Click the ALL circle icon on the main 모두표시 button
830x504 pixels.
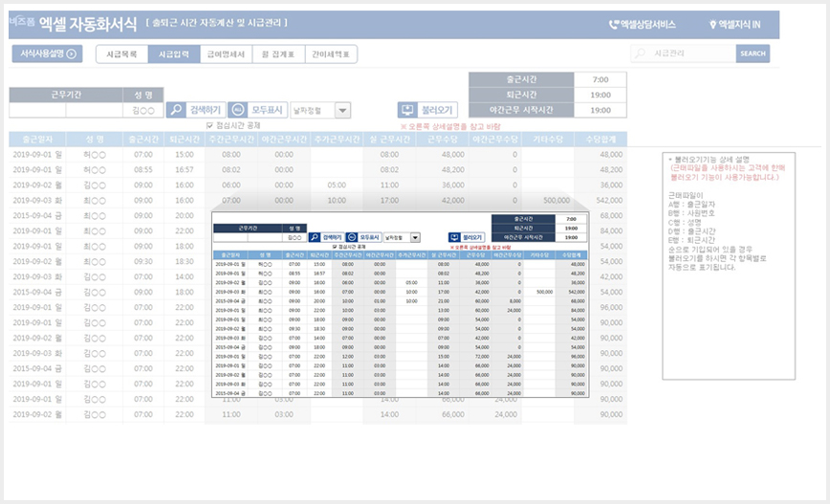point(238,110)
